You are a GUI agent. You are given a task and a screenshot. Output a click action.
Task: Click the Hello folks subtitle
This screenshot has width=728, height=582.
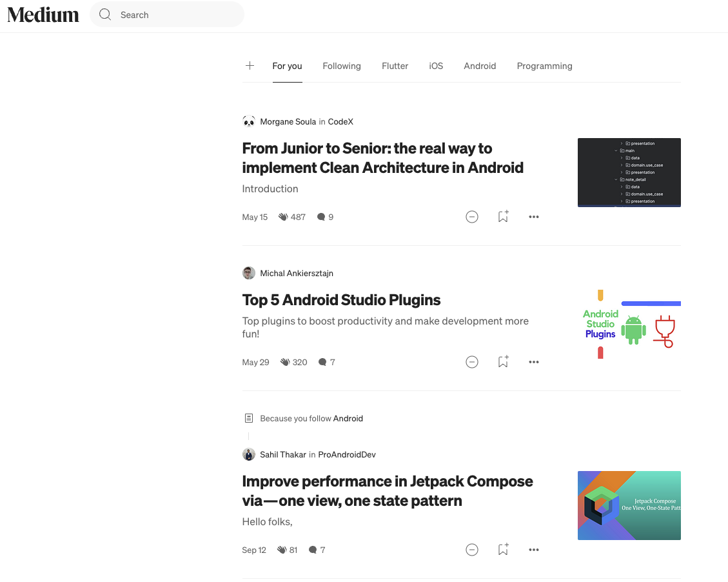[268, 522]
